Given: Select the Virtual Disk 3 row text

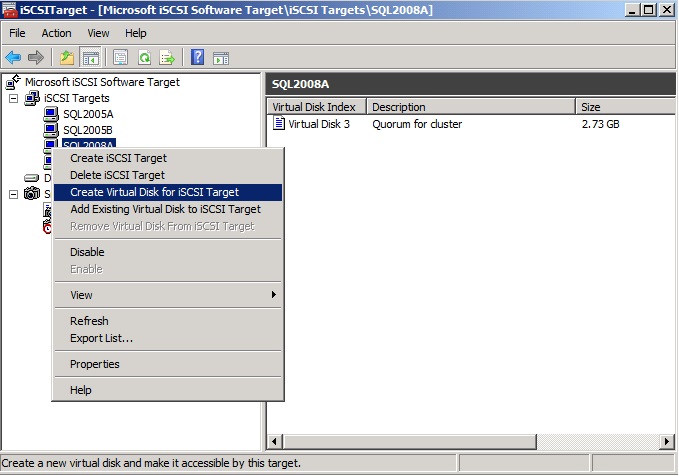Looking at the screenshot, I should [319, 124].
